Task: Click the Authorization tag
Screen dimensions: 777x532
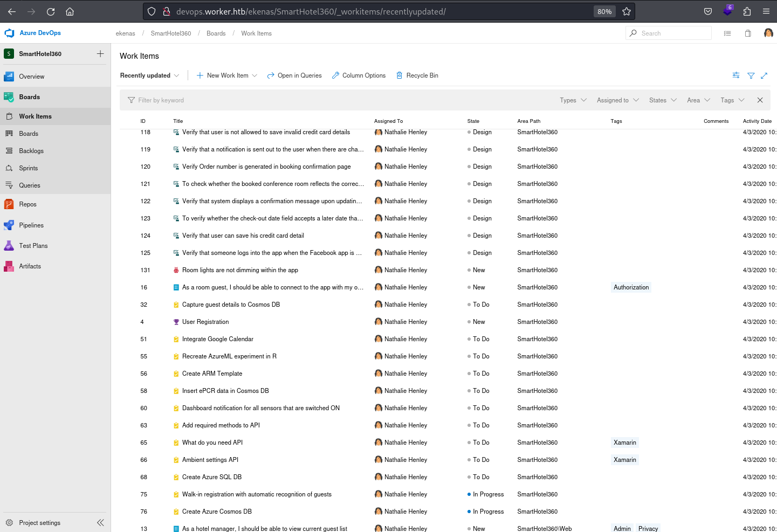Action: point(631,287)
